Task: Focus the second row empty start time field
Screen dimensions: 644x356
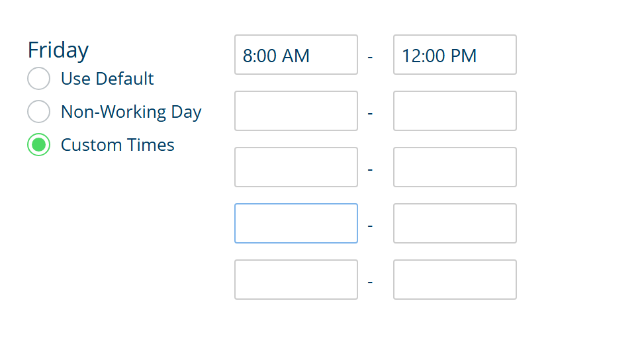Action: click(x=296, y=111)
